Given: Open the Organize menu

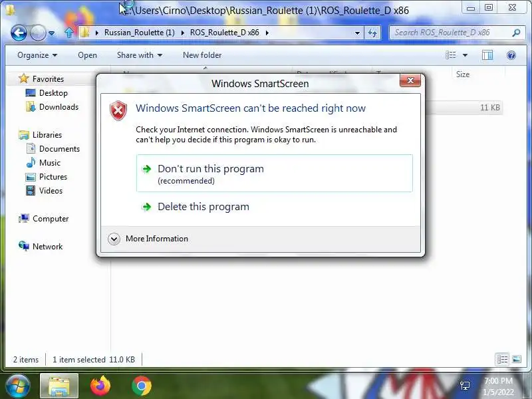Looking at the screenshot, I should [x=37, y=55].
